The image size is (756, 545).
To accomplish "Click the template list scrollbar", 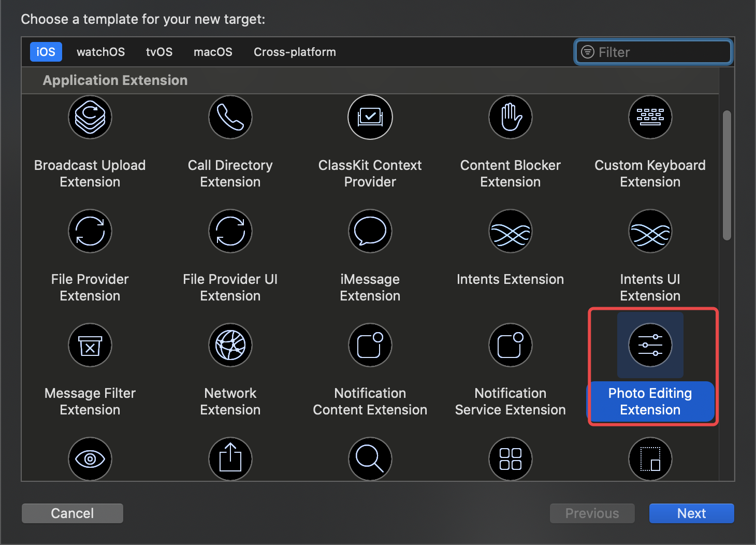I will tap(727, 175).
